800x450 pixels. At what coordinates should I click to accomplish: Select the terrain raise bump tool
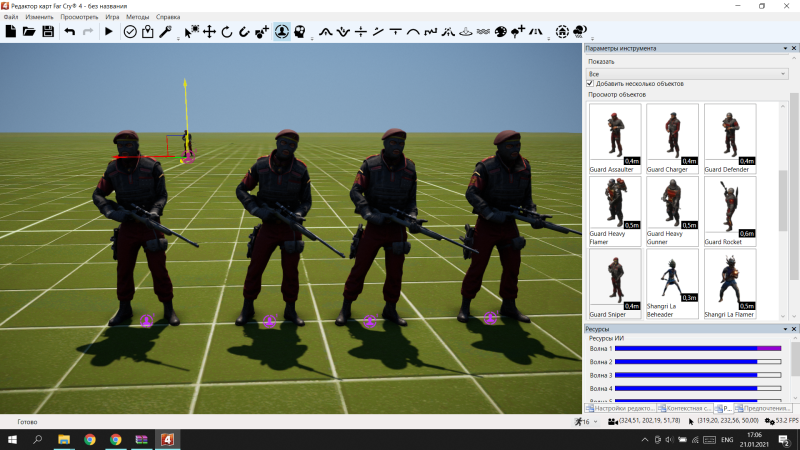pos(326,32)
